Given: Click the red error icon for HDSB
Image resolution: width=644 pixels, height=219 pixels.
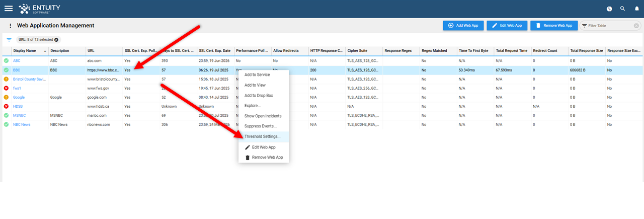Looking at the screenshot, I should pos(7,106).
